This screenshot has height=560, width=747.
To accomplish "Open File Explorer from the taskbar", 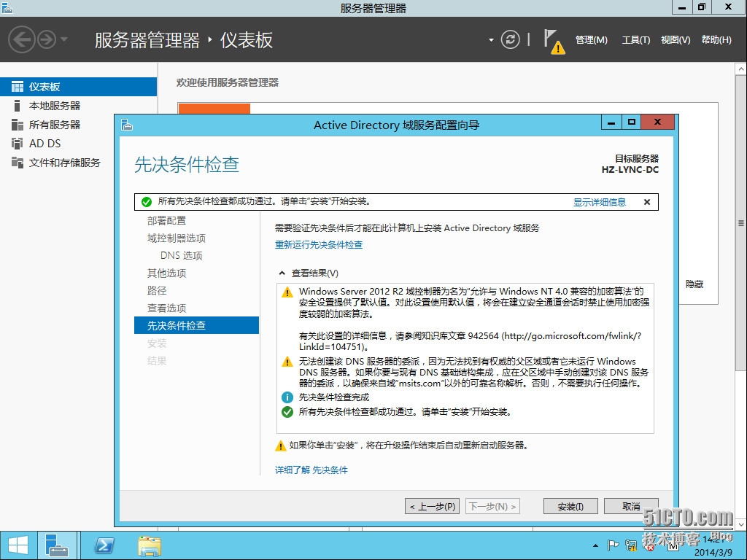I will [x=150, y=545].
